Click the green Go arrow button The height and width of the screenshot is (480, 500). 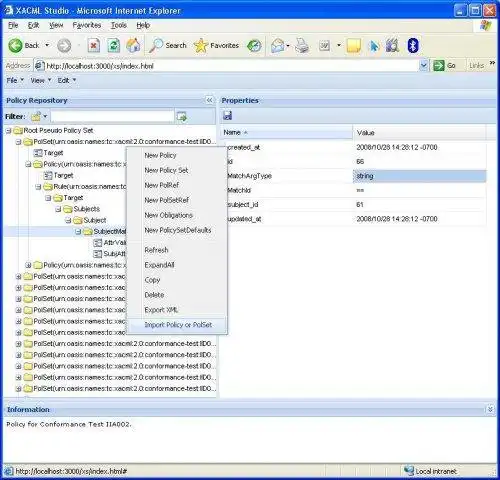point(439,66)
